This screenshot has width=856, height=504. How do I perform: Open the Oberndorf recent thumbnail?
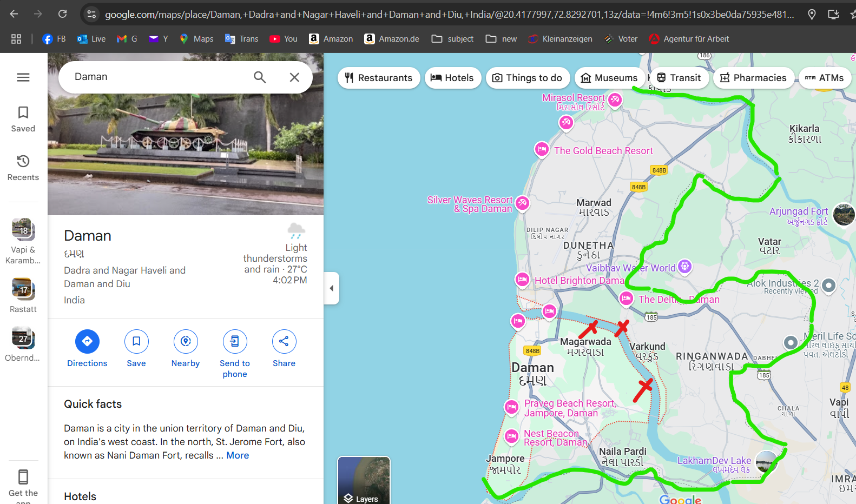[x=23, y=344]
